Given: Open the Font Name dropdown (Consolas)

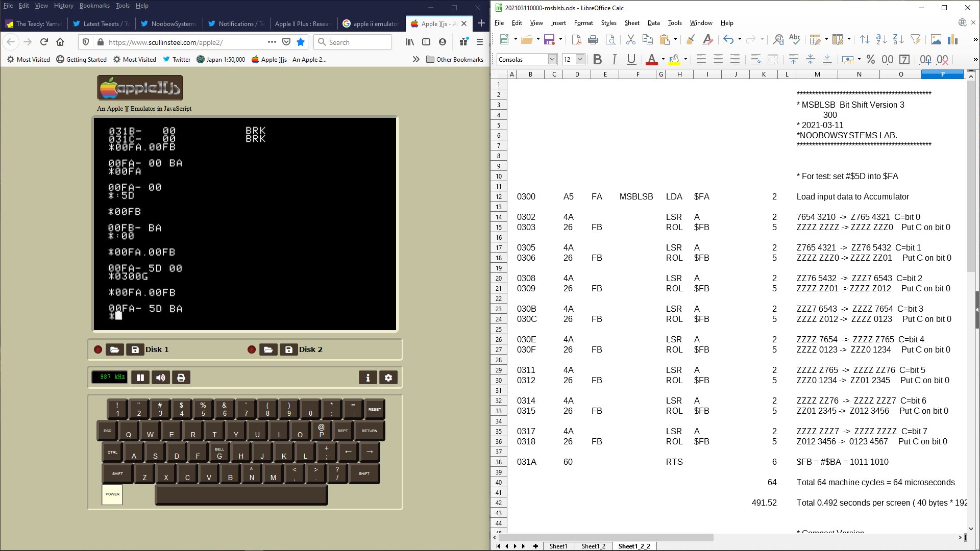Looking at the screenshot, I should [552, 60].
